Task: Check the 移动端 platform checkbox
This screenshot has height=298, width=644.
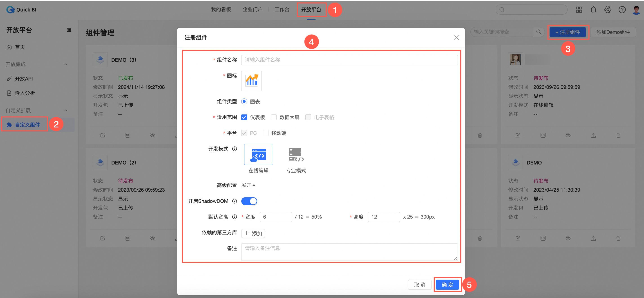Action: pyautogui.click(x=266, y=133)
